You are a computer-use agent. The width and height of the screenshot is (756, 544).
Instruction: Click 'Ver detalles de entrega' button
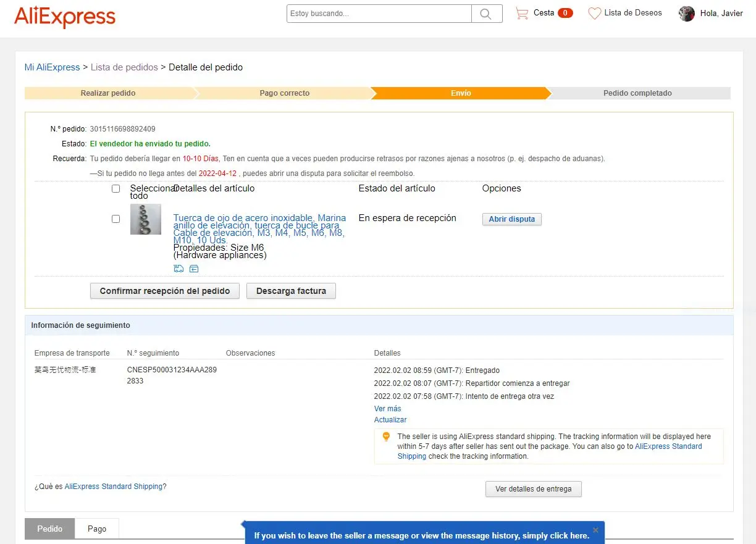(534, 489)
